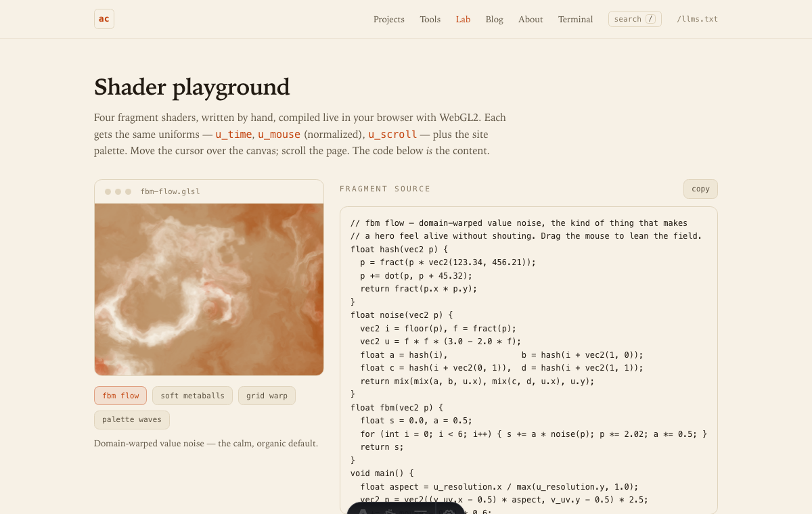Click the 'void main() {' line
The image size is (812, 514).
tap(382, 473)
